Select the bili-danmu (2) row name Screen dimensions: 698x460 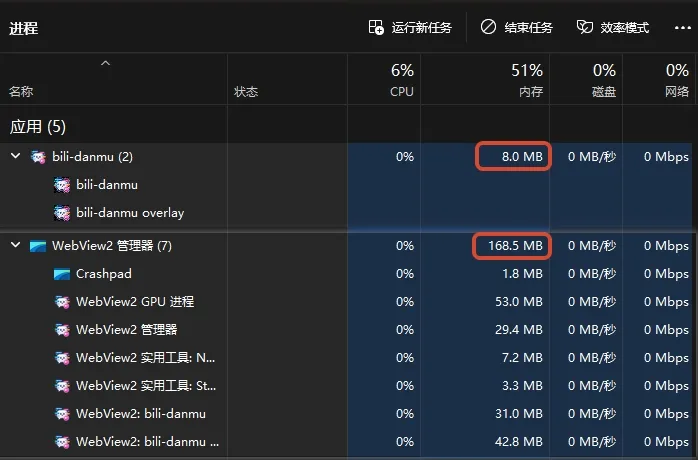[93, 157]
